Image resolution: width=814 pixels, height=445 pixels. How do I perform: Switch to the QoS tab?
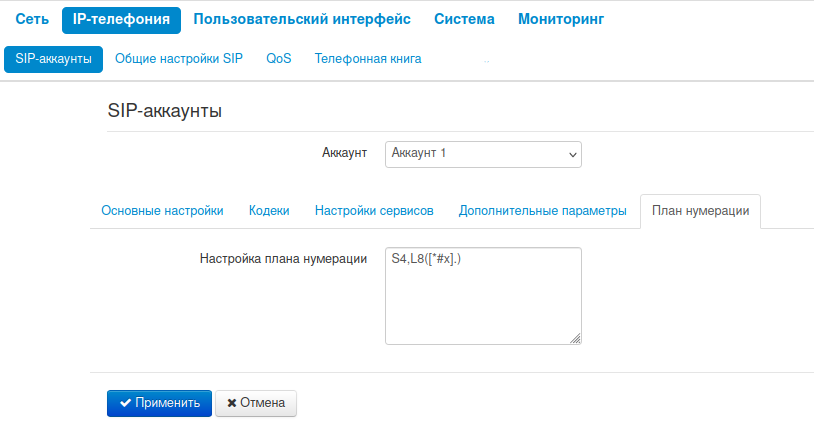[279, 59]
